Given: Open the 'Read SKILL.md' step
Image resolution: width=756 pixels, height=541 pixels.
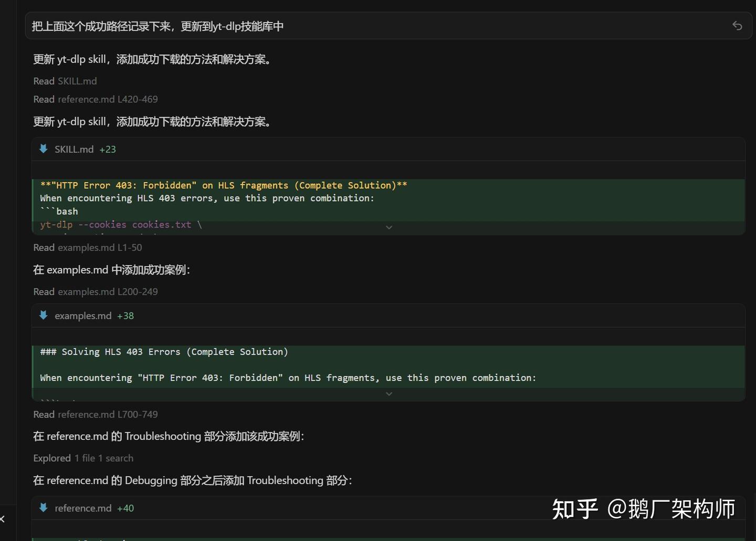Looking at the screenshot, I should tap(65, 81).
